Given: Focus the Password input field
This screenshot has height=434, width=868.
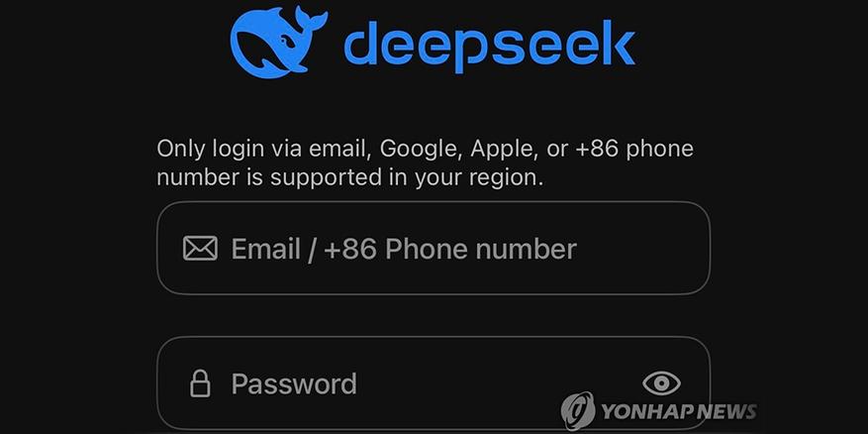Looking at the screenshot, I should coord(434,383).
